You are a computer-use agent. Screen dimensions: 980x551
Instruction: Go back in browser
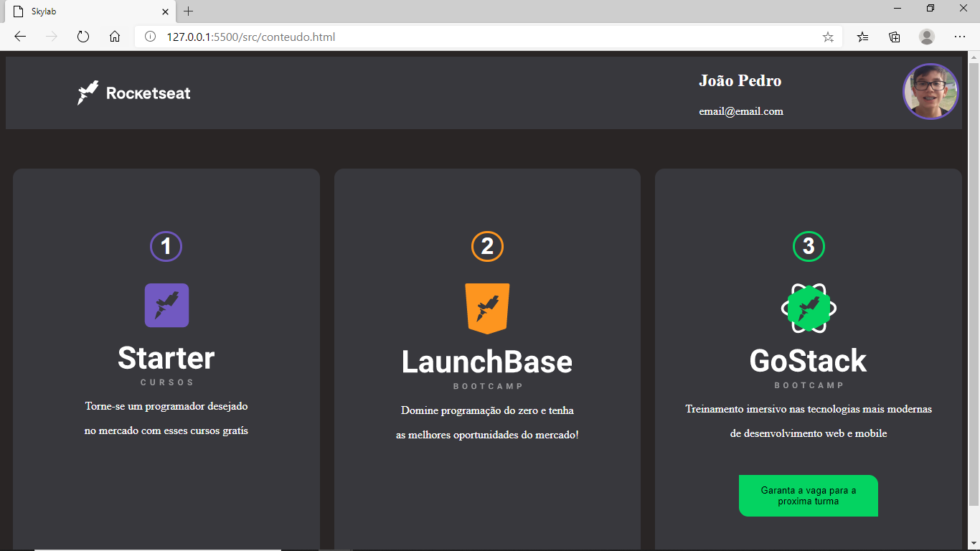[x=20, y=37]
